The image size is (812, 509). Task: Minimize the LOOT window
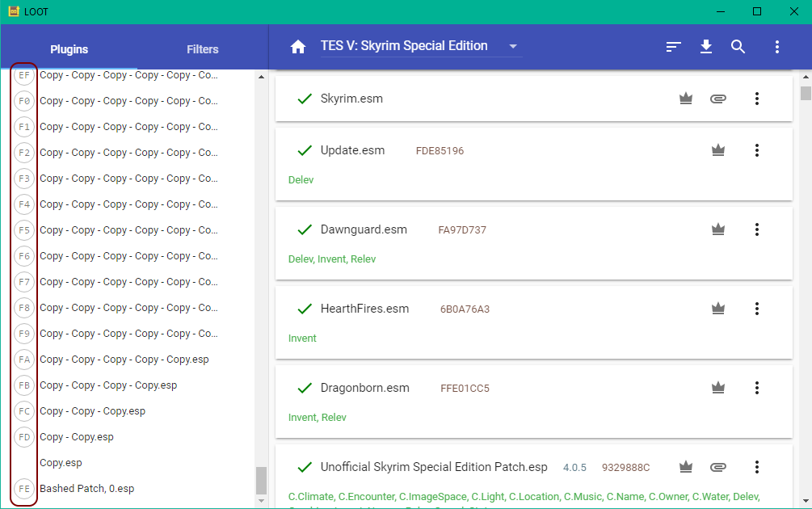coord(720,11)
